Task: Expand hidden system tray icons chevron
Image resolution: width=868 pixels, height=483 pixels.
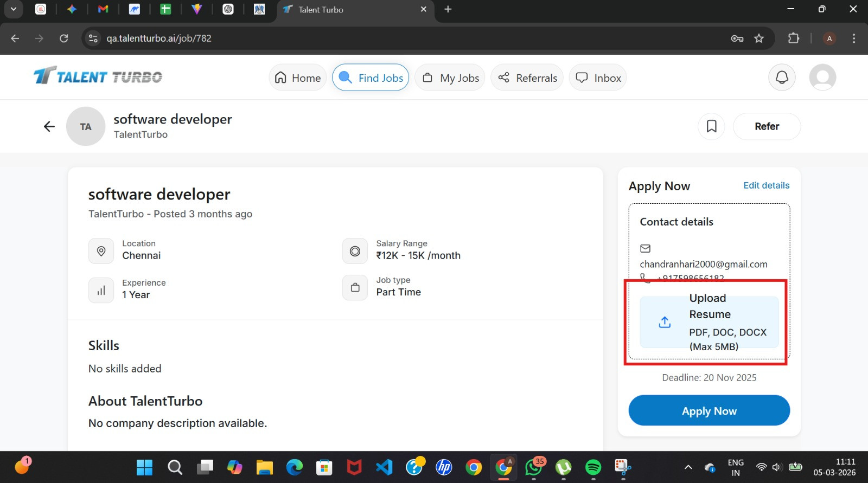Action: (688, 467)
